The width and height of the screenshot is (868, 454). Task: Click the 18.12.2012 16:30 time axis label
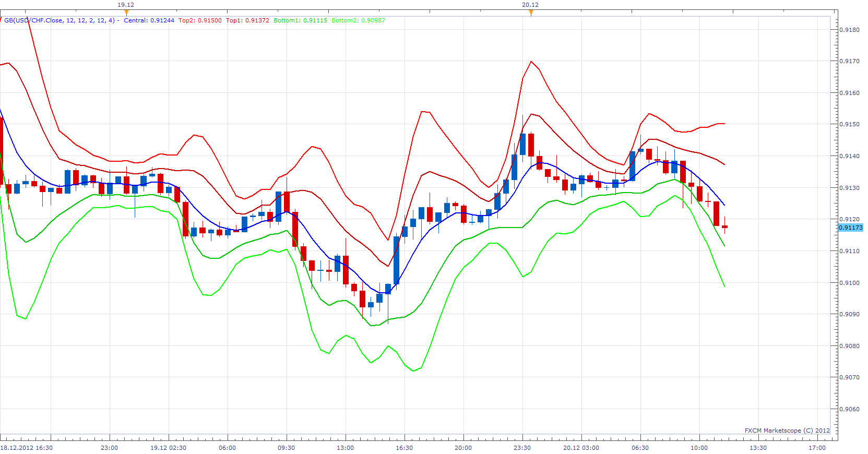click(x=27, y=448)
